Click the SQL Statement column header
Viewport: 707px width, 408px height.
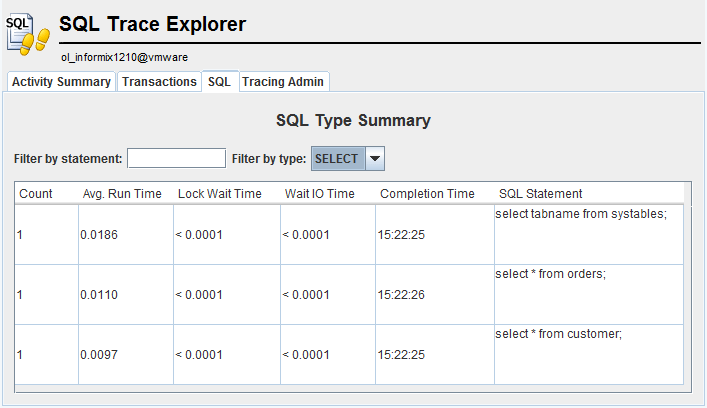[540, 193]
